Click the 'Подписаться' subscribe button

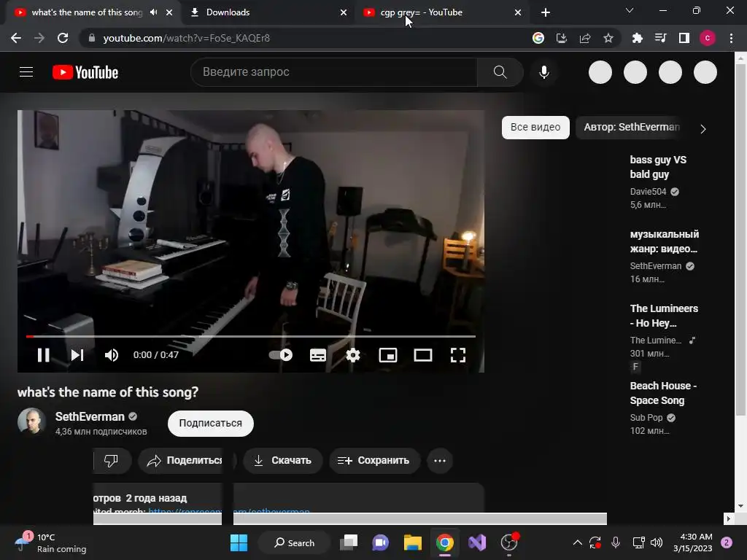click(211, 424)
